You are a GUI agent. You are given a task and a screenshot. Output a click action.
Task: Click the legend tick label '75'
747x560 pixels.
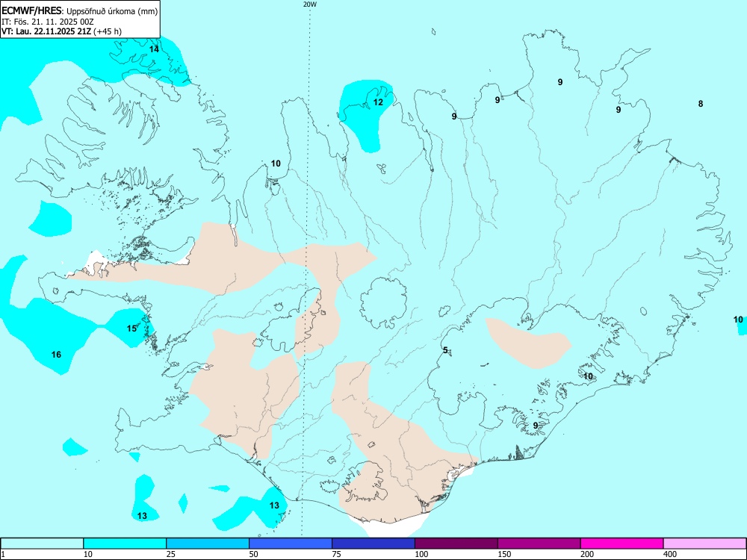click(336, 554)
